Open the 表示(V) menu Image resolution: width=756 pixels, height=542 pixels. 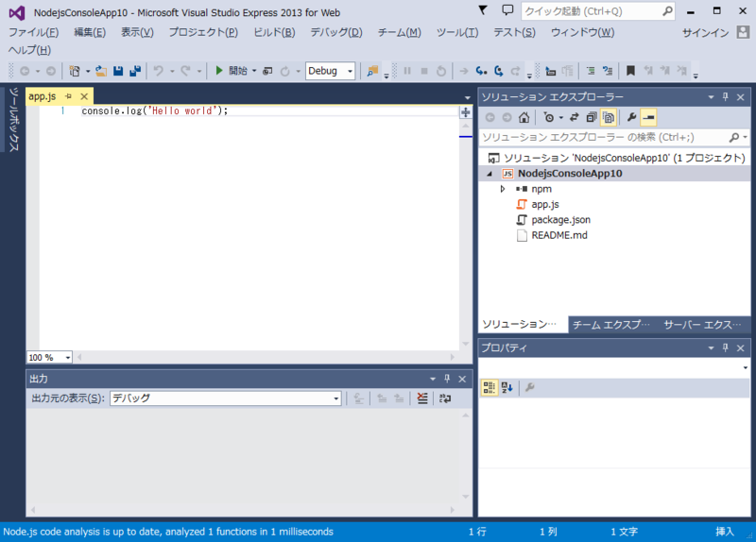pyautogui.click(x=137, y=32)
